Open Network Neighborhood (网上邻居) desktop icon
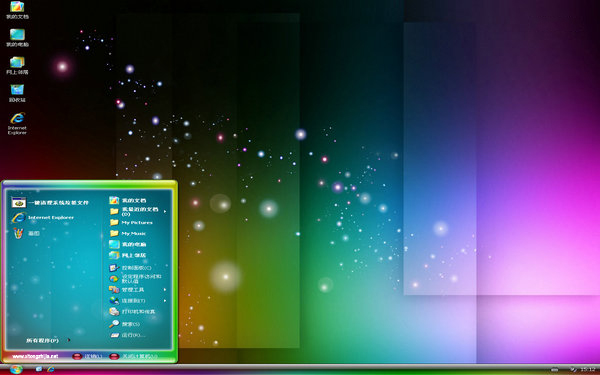Viewport: 600px width, 375px height. [17, 65]
